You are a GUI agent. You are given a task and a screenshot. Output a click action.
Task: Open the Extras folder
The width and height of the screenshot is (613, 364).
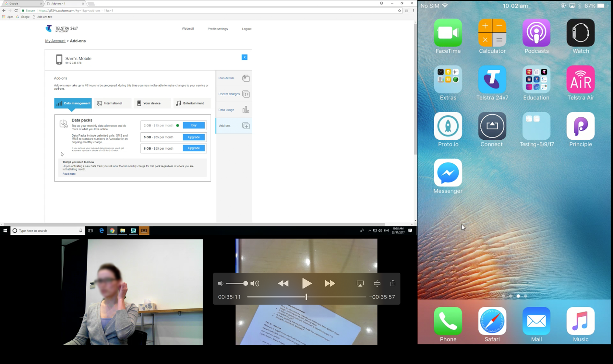tap(448, 79)
